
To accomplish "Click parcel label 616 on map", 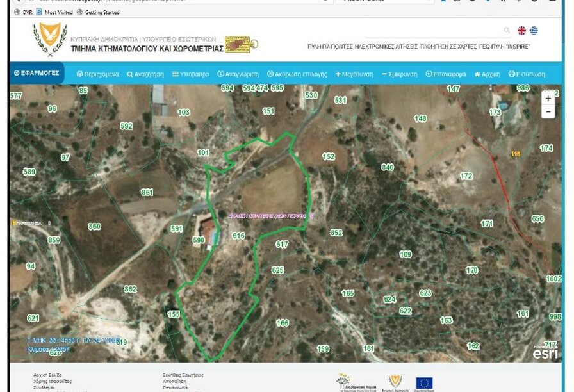I will [x=238, y=236].
